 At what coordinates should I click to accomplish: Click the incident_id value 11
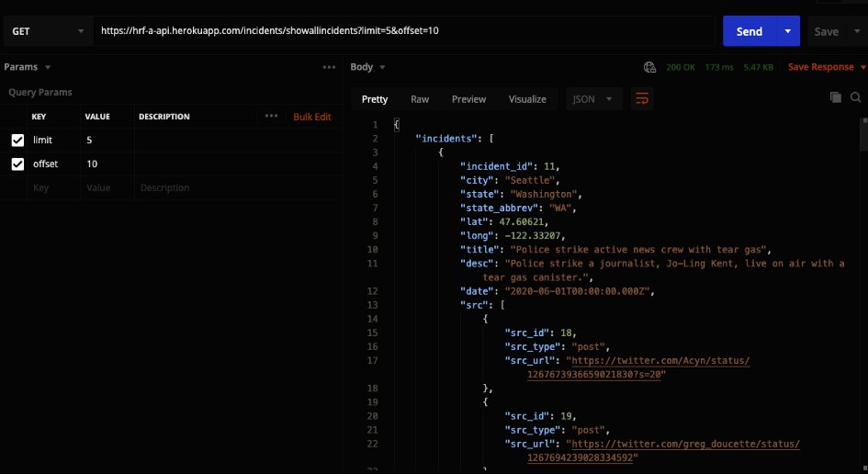[x=551, y=166]
